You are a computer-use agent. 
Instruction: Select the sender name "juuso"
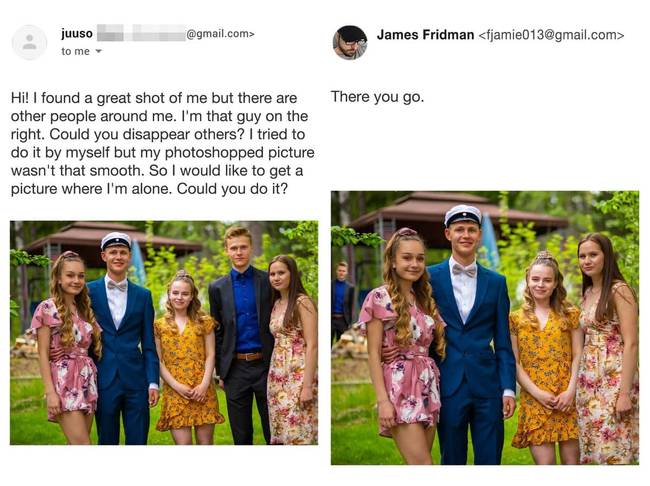coord(77,33)
